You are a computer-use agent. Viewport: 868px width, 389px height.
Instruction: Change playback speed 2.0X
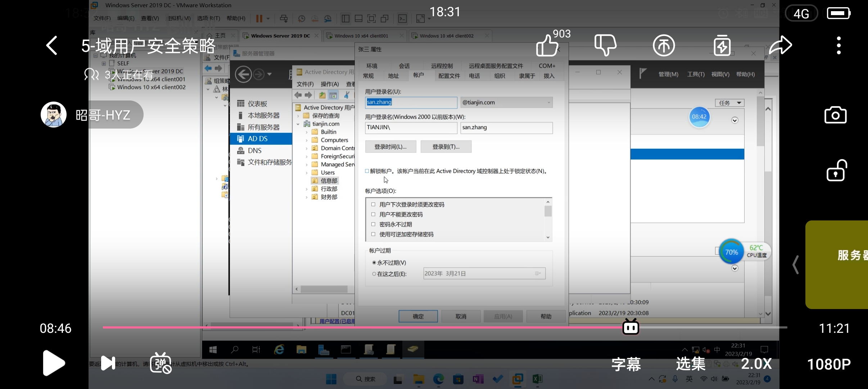point(756,364)
